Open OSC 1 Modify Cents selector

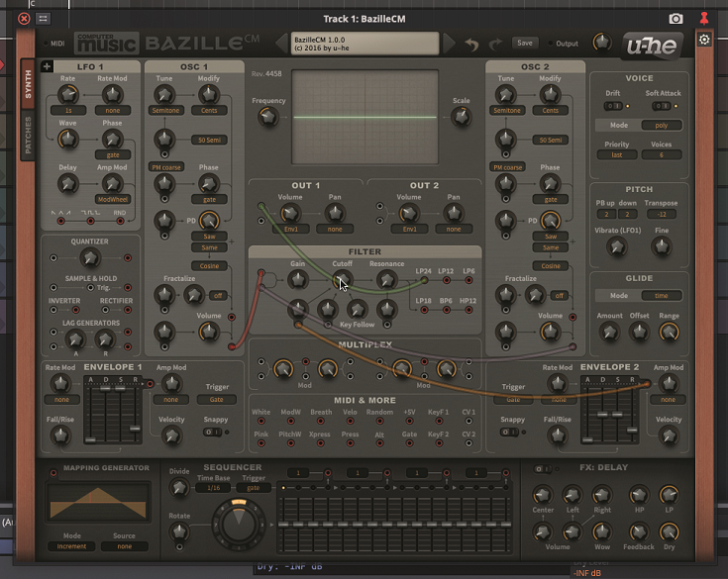pos(209,111)
